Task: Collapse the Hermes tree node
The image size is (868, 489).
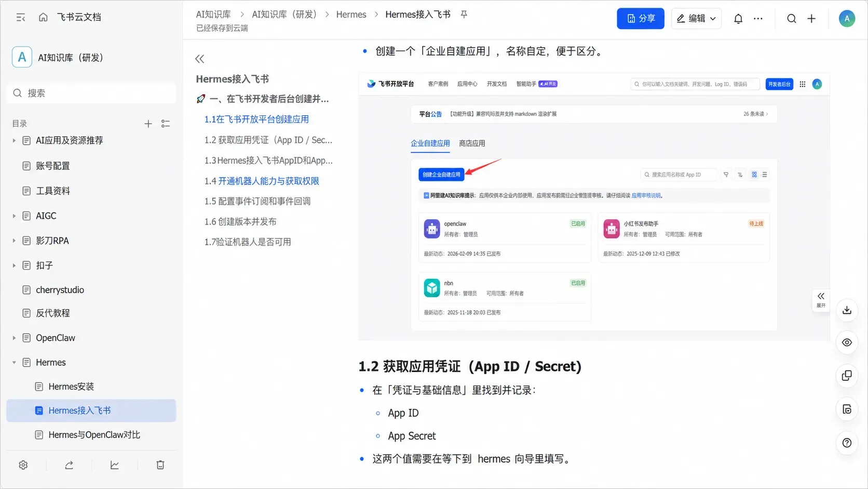Action: (x=14, y=363)
